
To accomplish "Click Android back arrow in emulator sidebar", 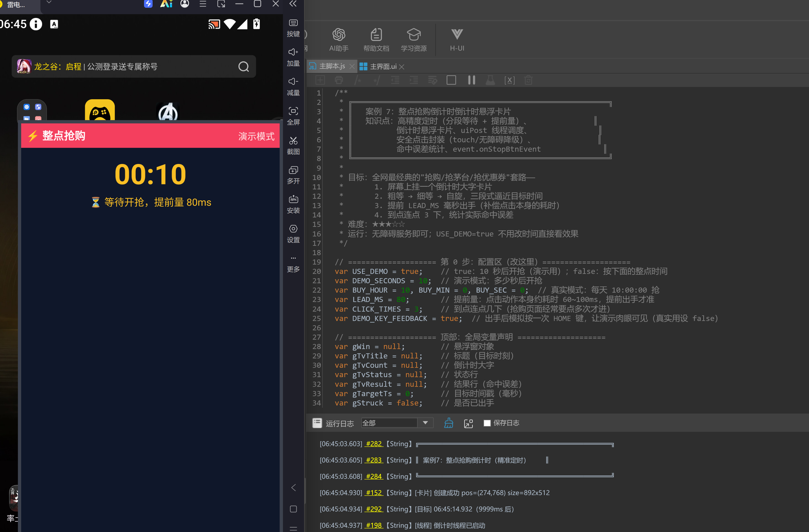I will point(293,488).
